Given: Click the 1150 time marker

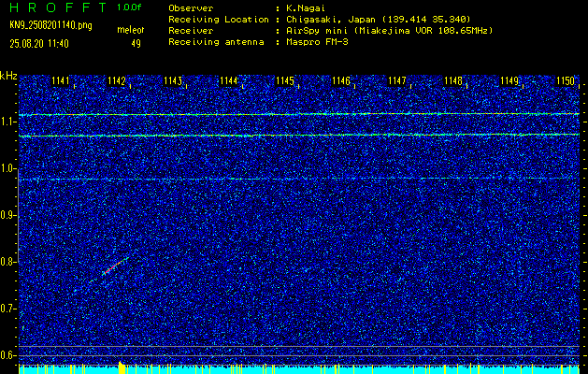Looking at the screenshot, I should pos(566,81).
